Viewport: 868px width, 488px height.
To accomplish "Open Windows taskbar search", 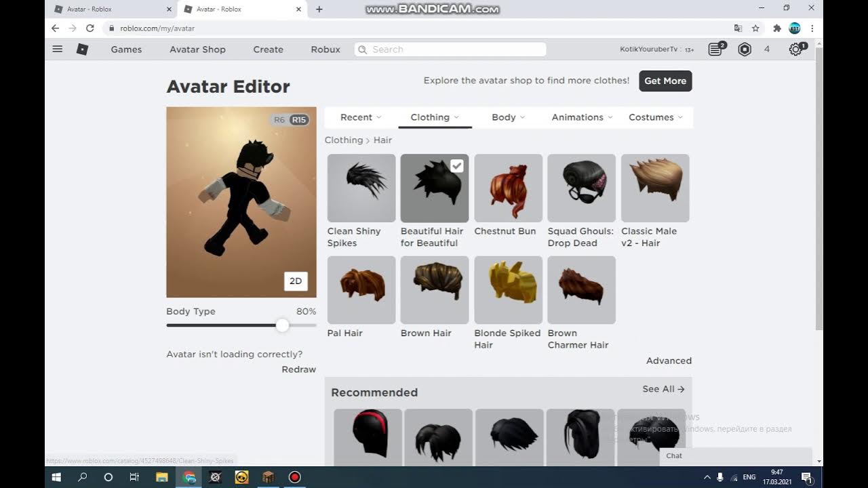I will (83, 477).
